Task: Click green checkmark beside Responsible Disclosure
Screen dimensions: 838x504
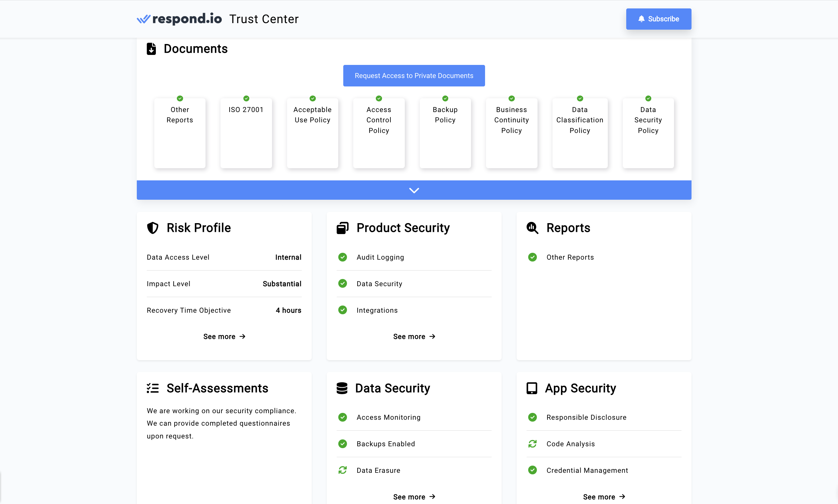Action: point(532,417)
